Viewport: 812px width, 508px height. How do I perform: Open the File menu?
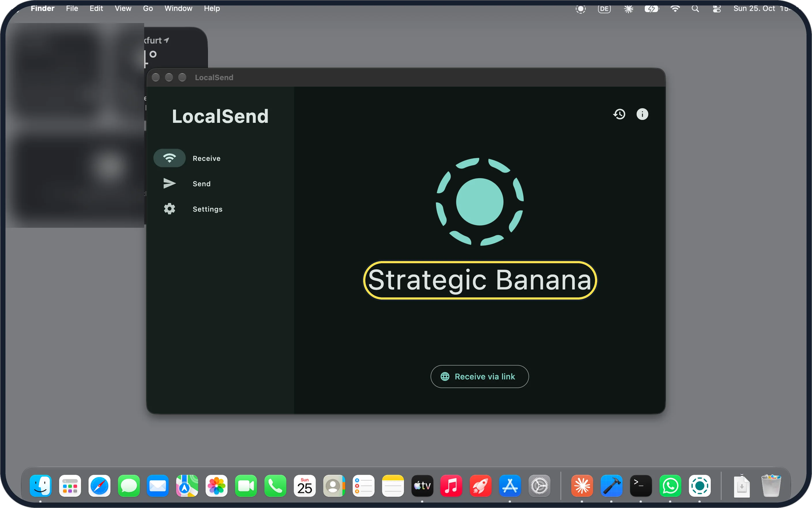click(x=72, y=8)
